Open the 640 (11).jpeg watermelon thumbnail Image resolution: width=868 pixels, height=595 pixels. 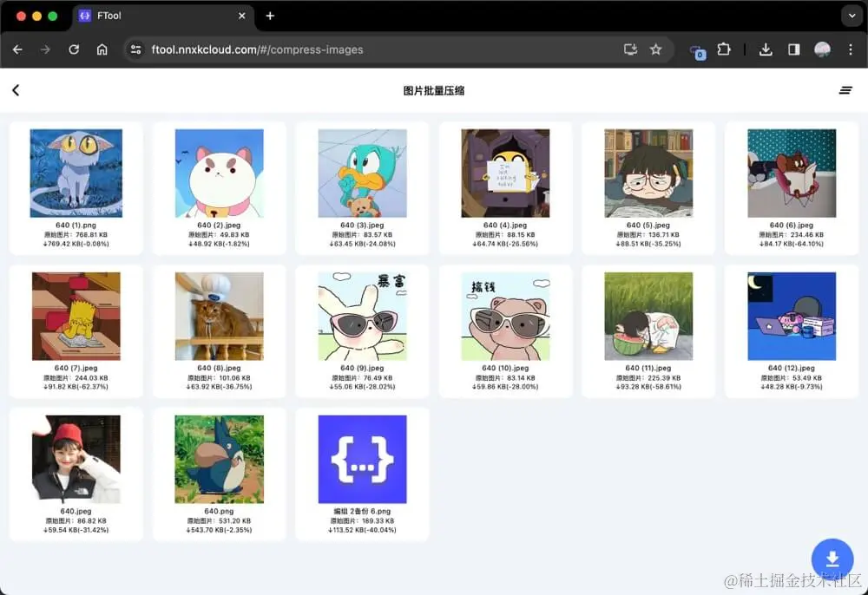point(648,317)
